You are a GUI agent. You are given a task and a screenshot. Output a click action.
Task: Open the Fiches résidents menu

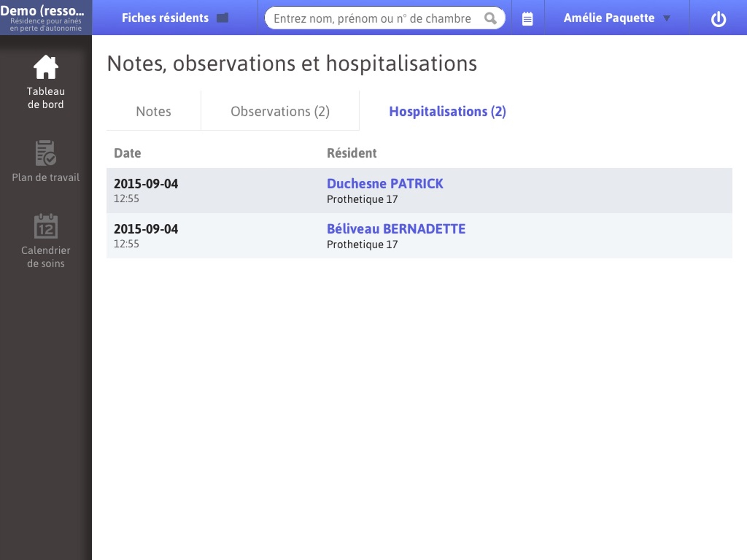coord(175,17)
